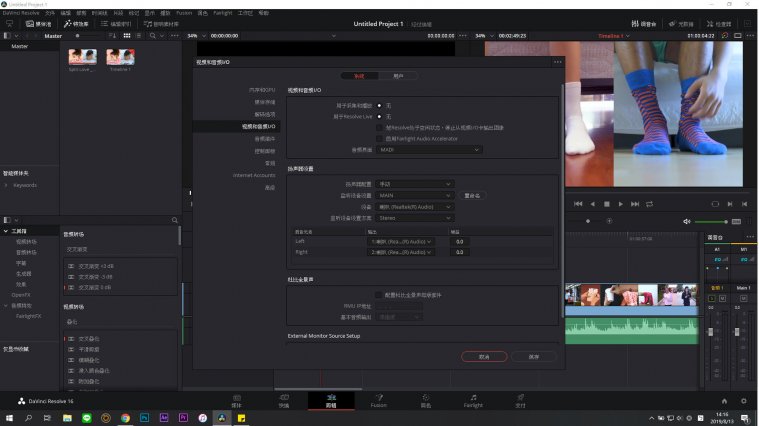The height and width of the screenshot is (426, 759).
Task: Mute audio with the speaker icon
Action: [686, 221]
